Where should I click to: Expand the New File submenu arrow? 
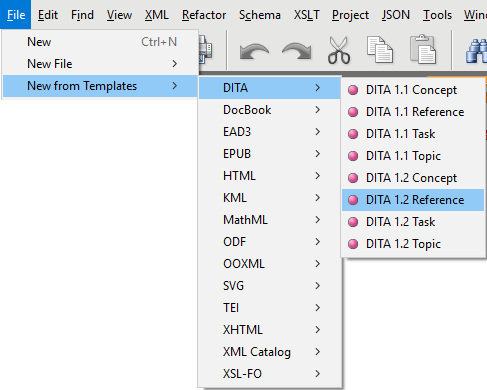[175, 64]
